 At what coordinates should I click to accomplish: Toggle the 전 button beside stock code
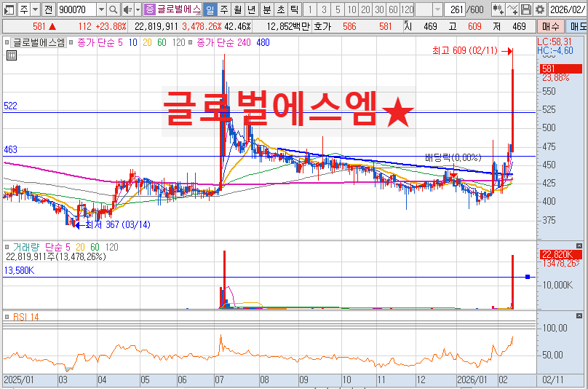coord(48,9)
